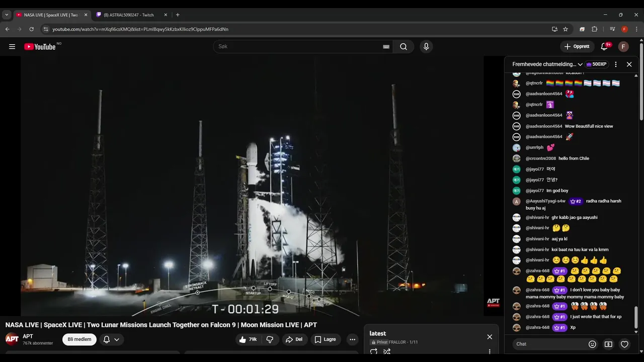Click the @um9ph chat avatar
Screen dimensions: 644x362
[516, 148]
